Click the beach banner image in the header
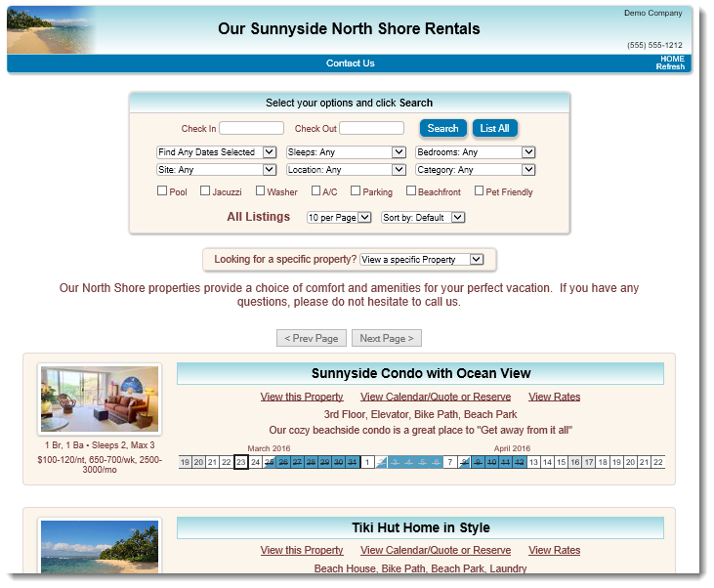 (x=52, y=30)
